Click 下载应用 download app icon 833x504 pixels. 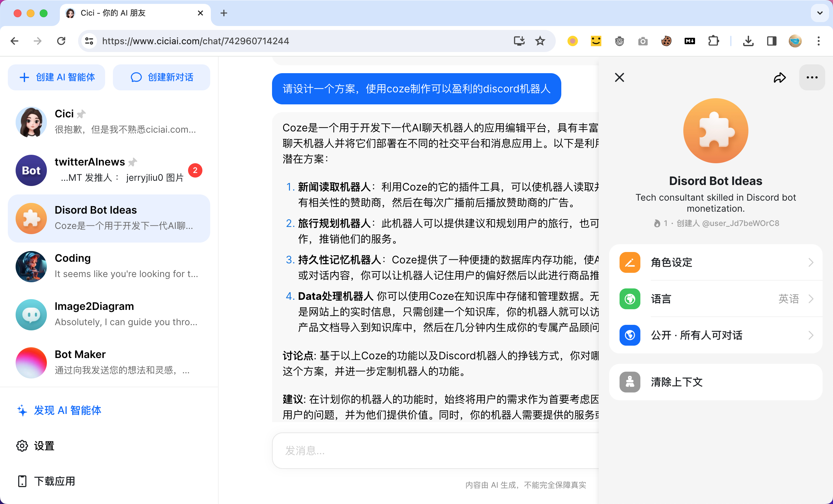point(22,481)
